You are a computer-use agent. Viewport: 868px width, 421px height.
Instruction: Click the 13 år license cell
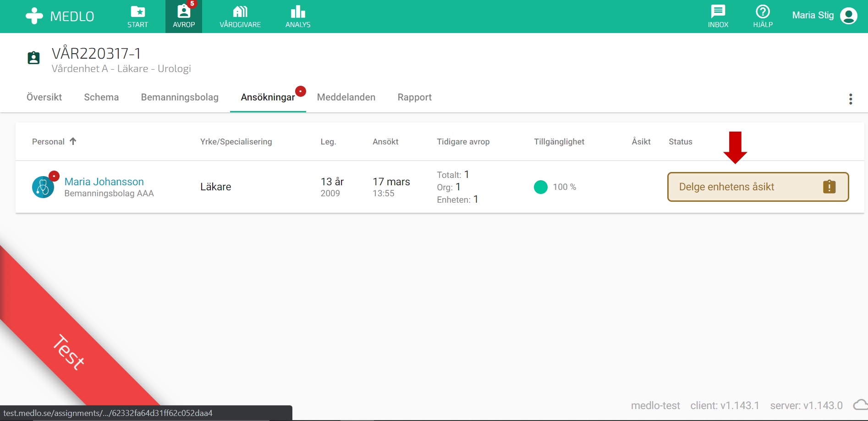tap(332, 182)
